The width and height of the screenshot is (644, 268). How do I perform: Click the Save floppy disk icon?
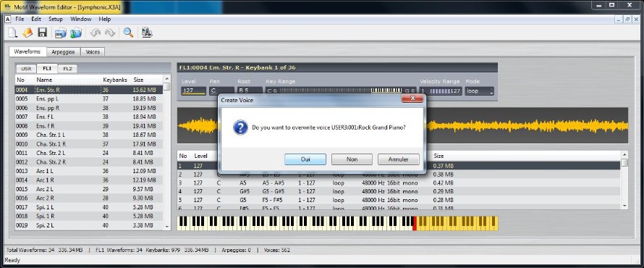pyautogui.click(x=42, y=33)
